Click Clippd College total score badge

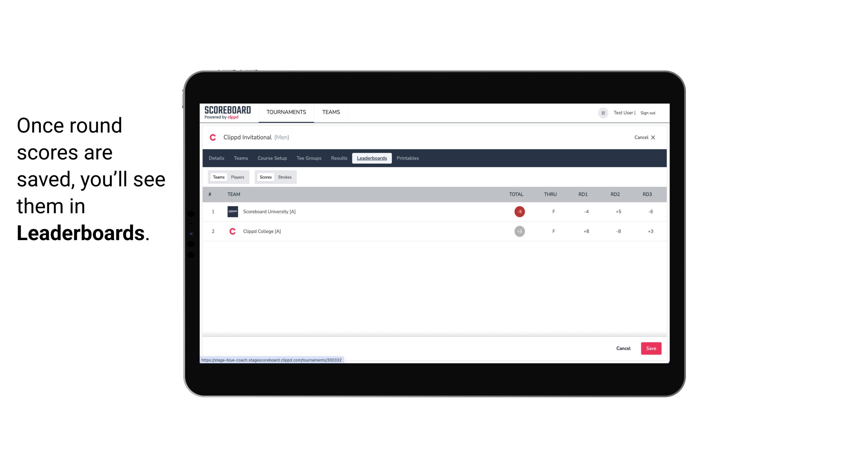519,231
